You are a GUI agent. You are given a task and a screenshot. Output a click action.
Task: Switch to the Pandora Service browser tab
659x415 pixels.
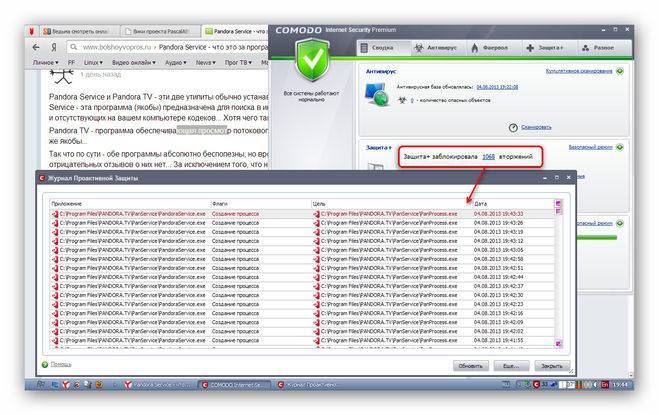(235, 32)
